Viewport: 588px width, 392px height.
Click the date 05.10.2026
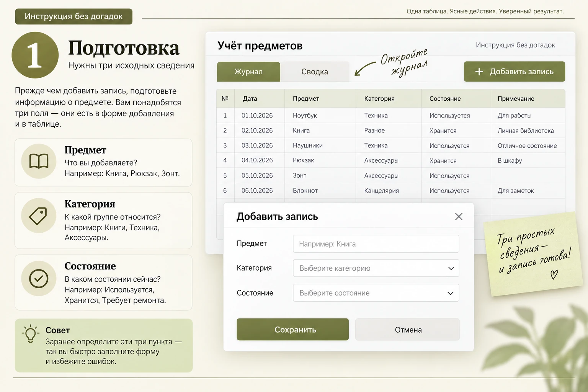coord(257,176)
